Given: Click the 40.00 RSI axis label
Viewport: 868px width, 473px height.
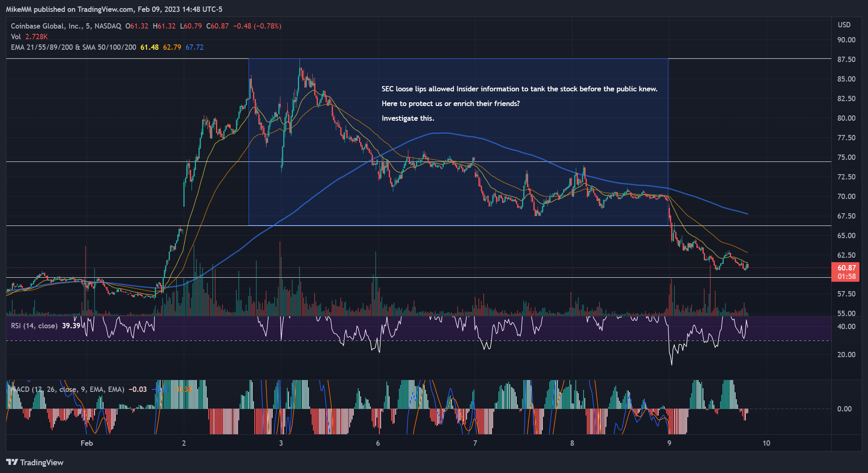Looking at the screenshot, I should (x=846, y=327).
